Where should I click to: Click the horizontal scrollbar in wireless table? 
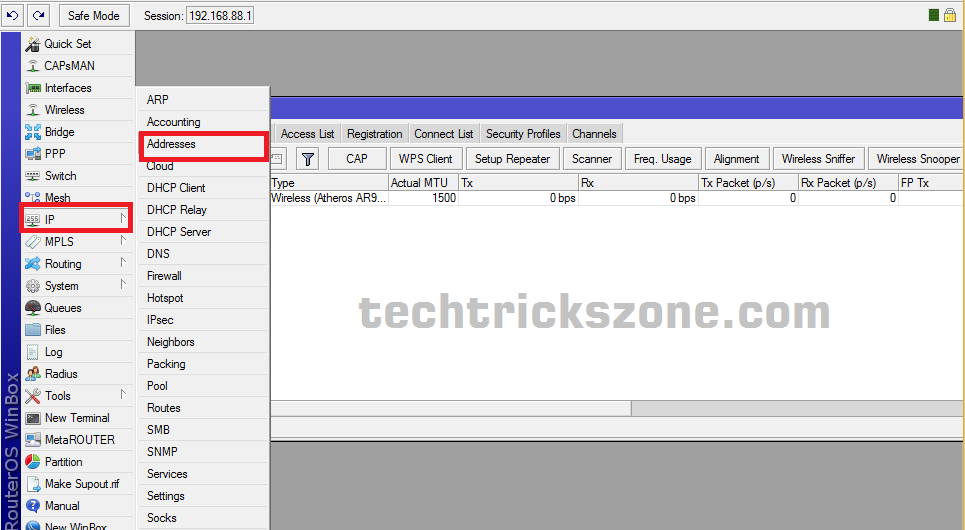pyautogui.click(x=617, y=408)
